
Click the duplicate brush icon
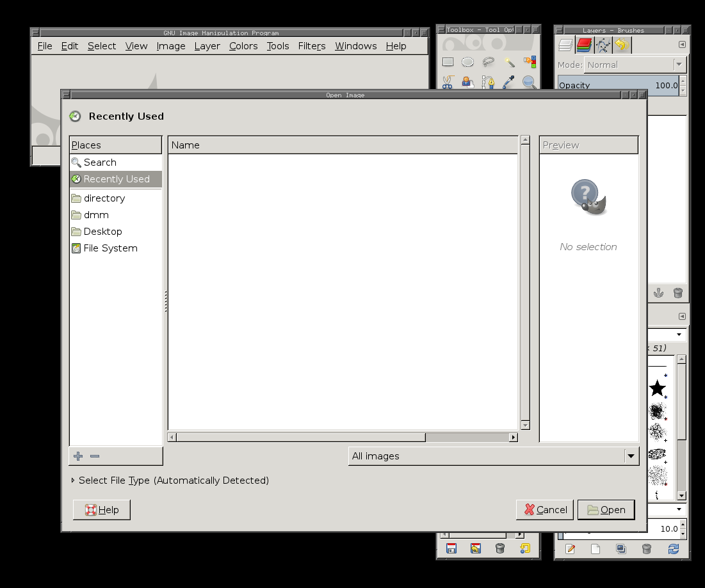(x=621, y=548)
